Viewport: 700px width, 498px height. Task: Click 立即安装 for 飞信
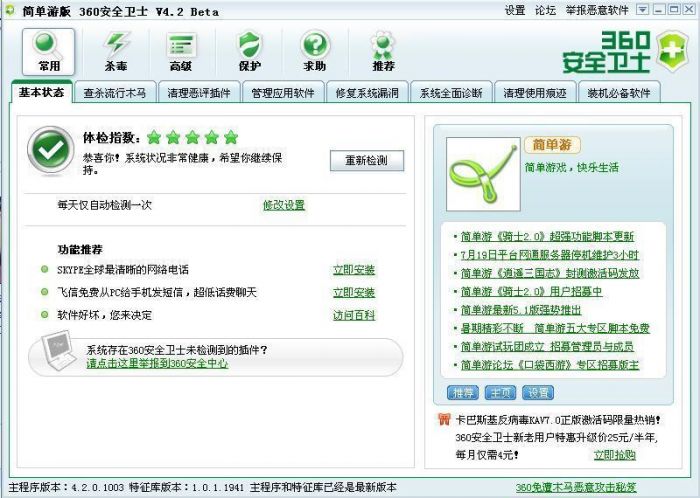[x=354, y=293]
